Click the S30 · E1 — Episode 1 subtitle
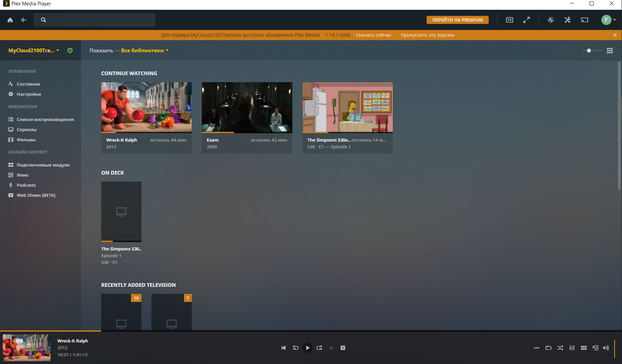This screenshot has height=364, width=622. pos(329,147)
